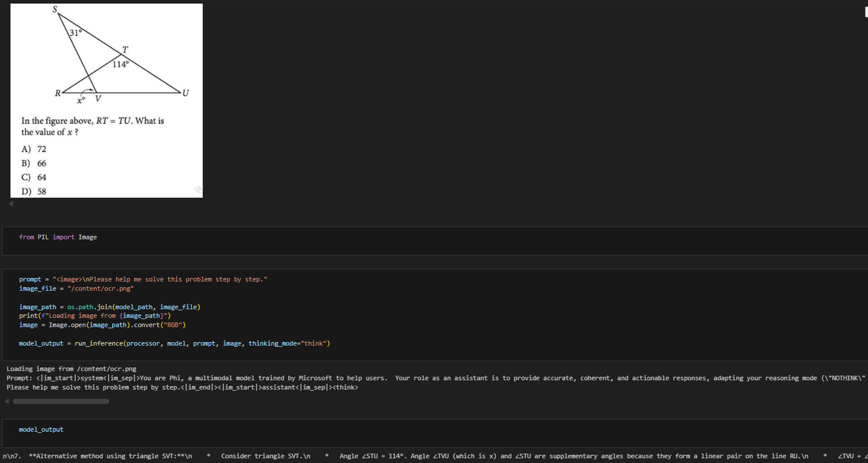Click answer choice D) 58 in the image

click(34, 192)
